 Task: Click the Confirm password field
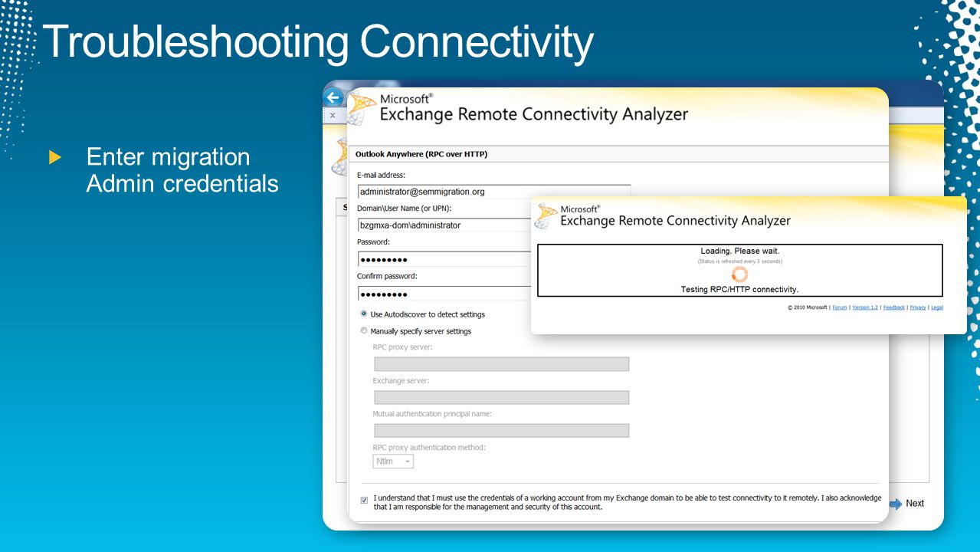444,294
